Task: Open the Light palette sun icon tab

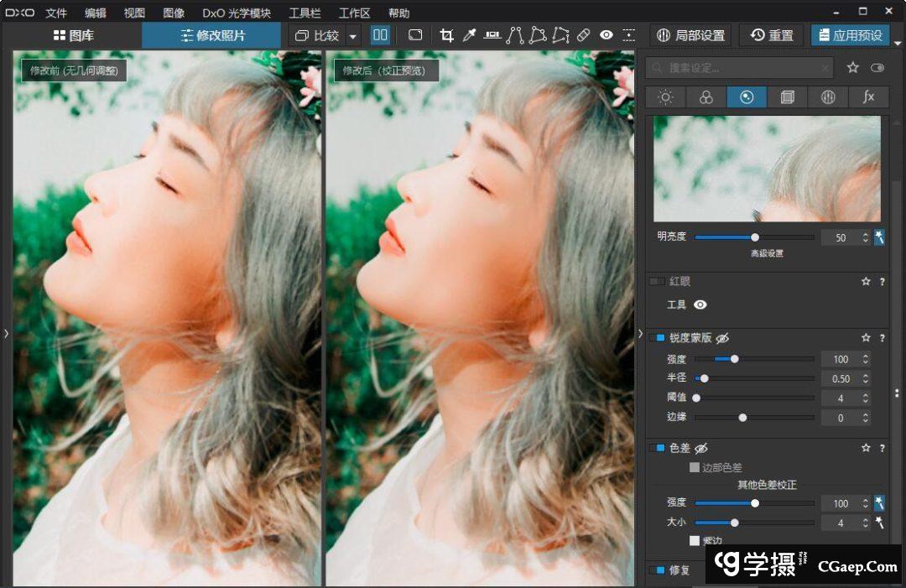Action: (665, 97)
